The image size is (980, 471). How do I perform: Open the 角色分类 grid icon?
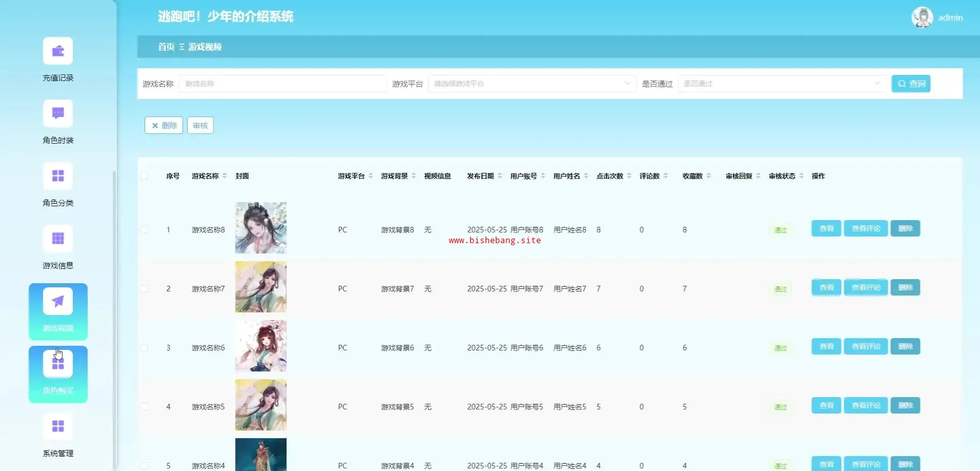pos(58,176)
